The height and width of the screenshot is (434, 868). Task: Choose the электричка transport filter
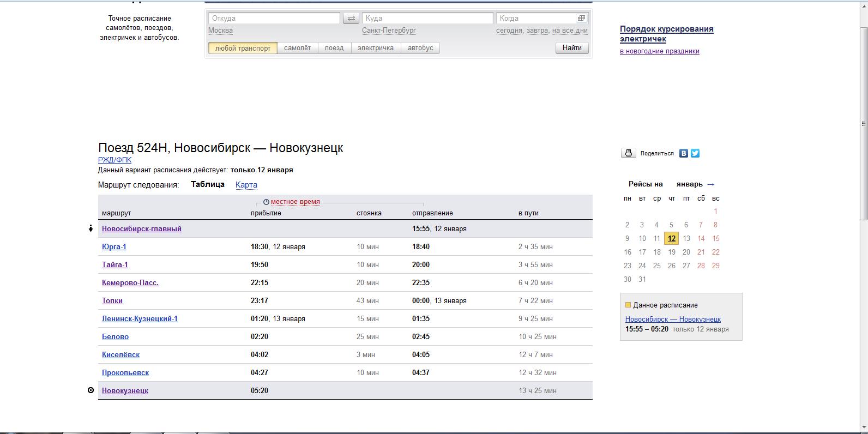[x=375, y=48]
